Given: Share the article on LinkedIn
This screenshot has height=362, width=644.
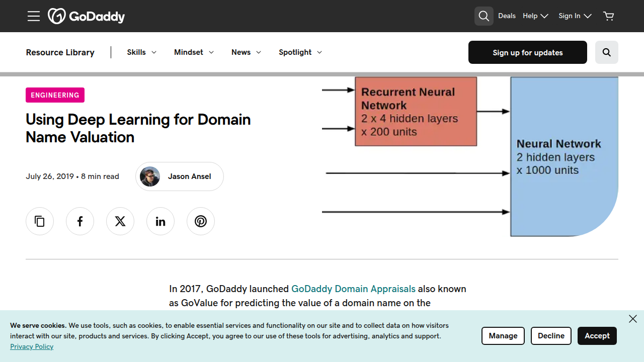Looking at the screenshot, I should coord(160,221).
